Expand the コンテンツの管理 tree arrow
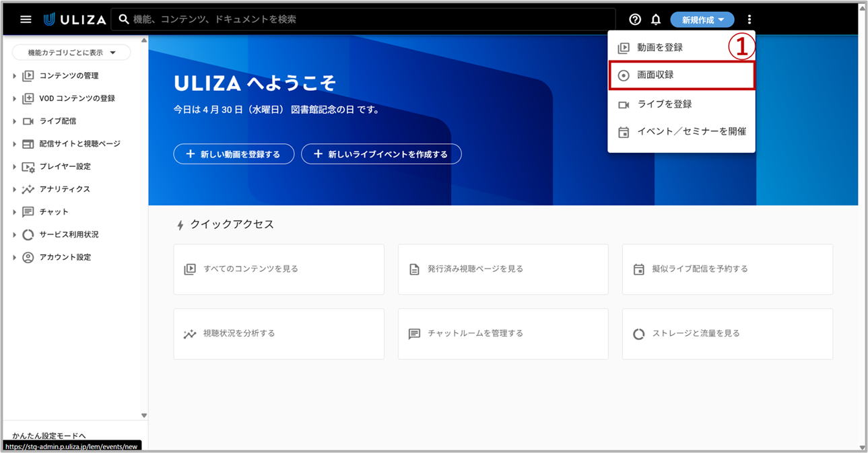The width and height of the screenshot is (868, 453). pyautogui.click(x=14, y=76)
